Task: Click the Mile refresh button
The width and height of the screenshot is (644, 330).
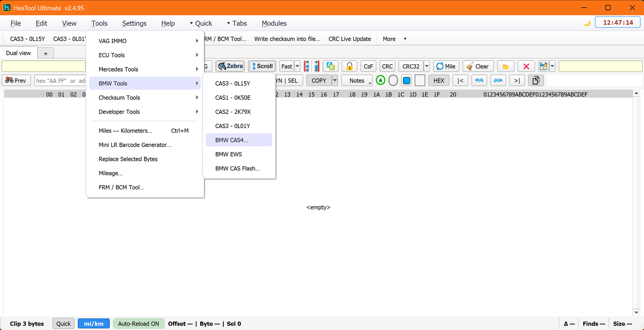Action: point(446,66)
